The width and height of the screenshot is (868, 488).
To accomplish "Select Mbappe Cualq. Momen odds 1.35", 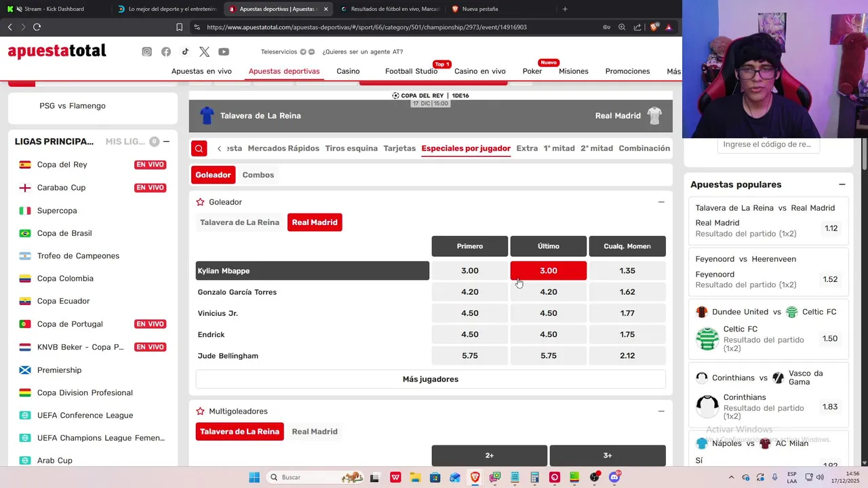I will click(627, 270).
